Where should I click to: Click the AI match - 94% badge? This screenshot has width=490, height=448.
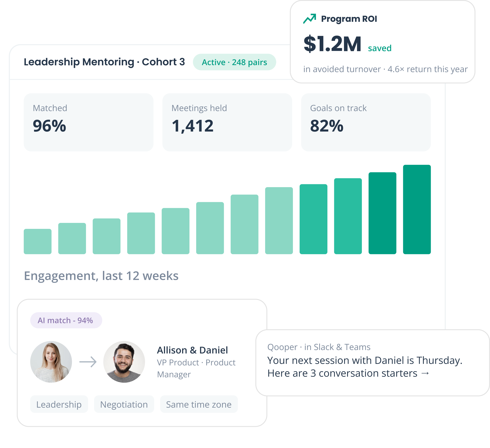[66, 320]
